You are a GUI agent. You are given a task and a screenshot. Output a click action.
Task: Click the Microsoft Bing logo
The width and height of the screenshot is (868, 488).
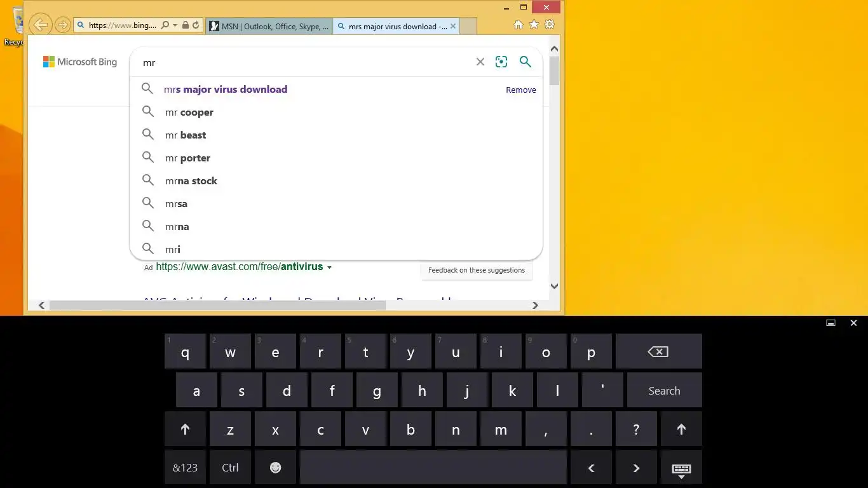[x=80, y=62]
